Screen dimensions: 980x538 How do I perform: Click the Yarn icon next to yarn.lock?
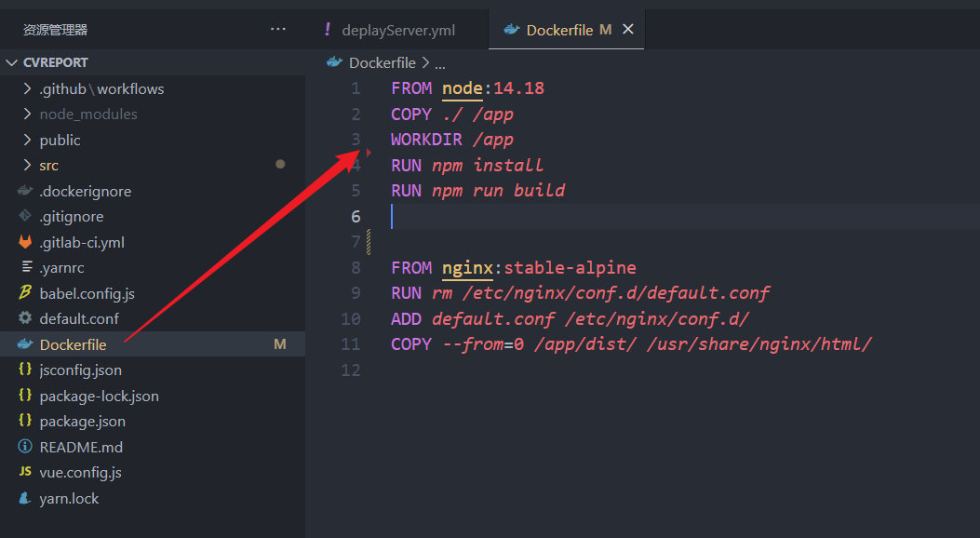(26, 498)
